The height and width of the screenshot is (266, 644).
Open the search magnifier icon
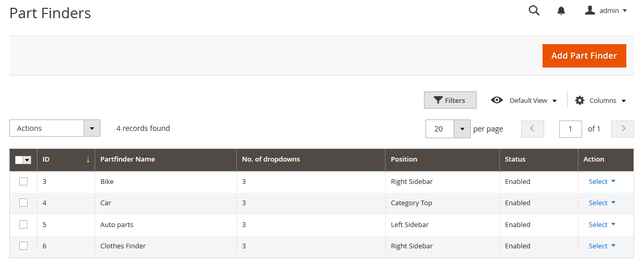coord(534,11)
